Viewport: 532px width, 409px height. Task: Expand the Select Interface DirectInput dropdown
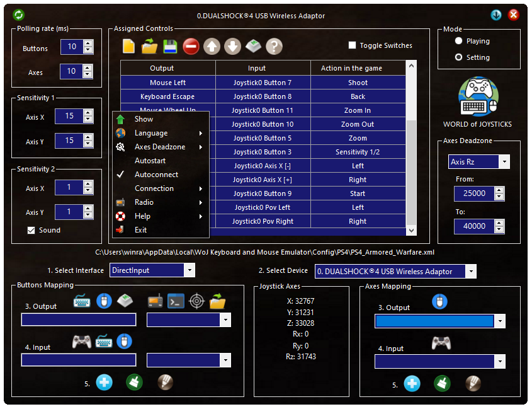coord(190,270)
